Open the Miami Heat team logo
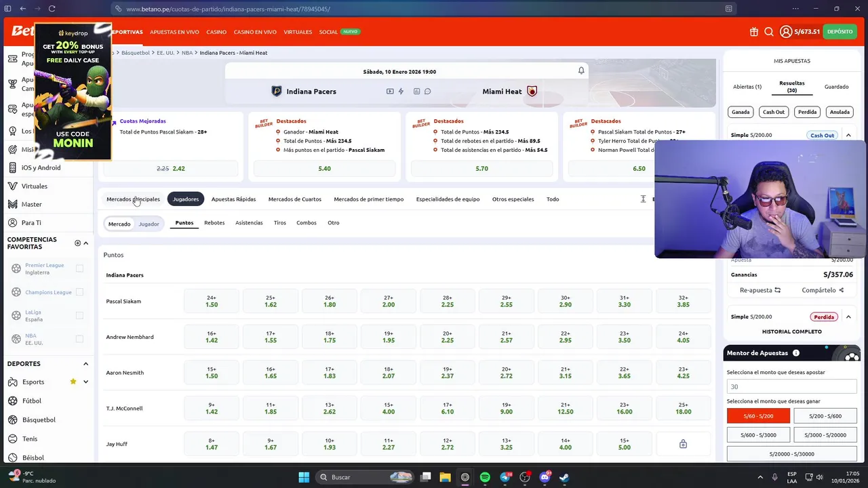 point(532,91)
